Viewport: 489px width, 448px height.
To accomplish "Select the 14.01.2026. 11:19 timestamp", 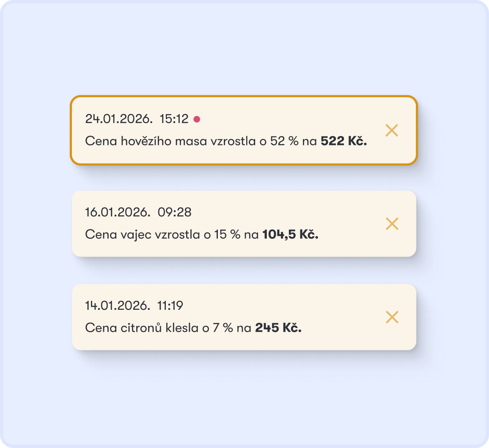I will [134, 305].
